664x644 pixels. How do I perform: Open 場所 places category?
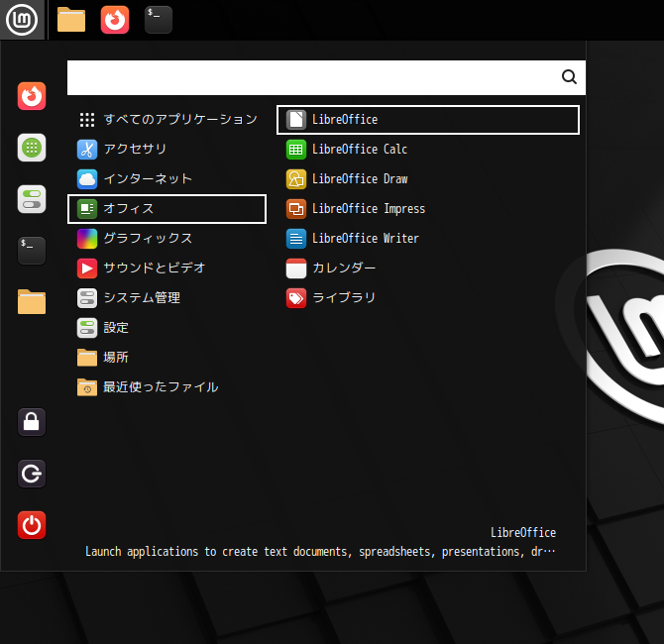pos(166,358)
